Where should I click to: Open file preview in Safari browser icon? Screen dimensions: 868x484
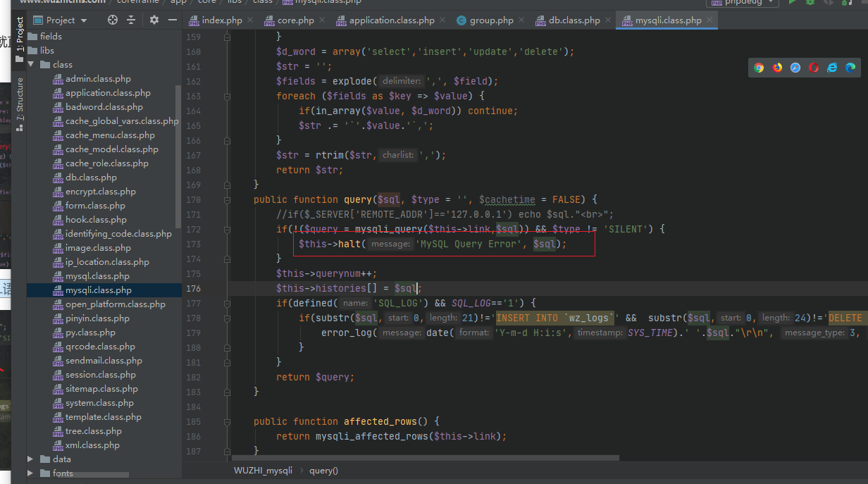795,68
